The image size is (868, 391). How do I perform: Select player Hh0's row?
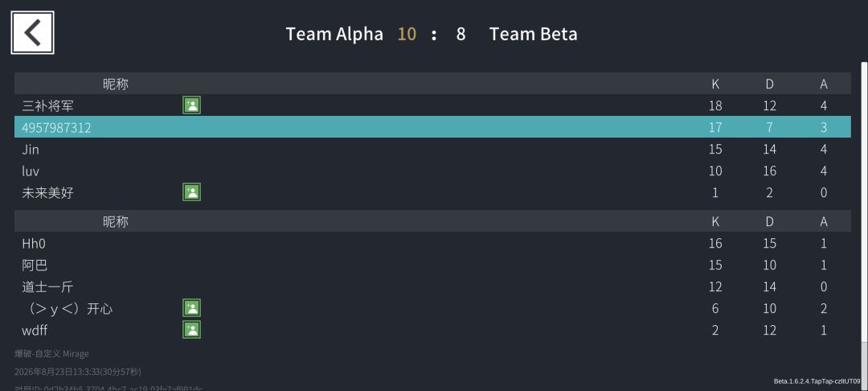click(432, 243)
